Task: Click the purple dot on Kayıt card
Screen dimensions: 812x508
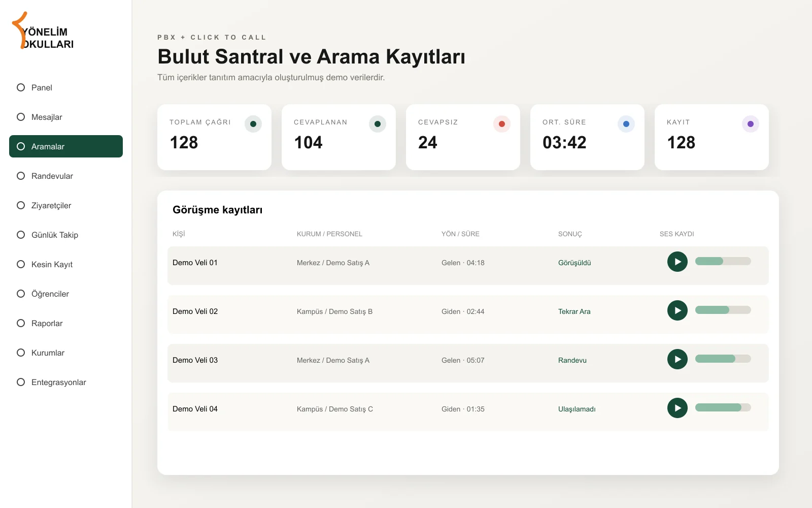Action: (751, 124)
